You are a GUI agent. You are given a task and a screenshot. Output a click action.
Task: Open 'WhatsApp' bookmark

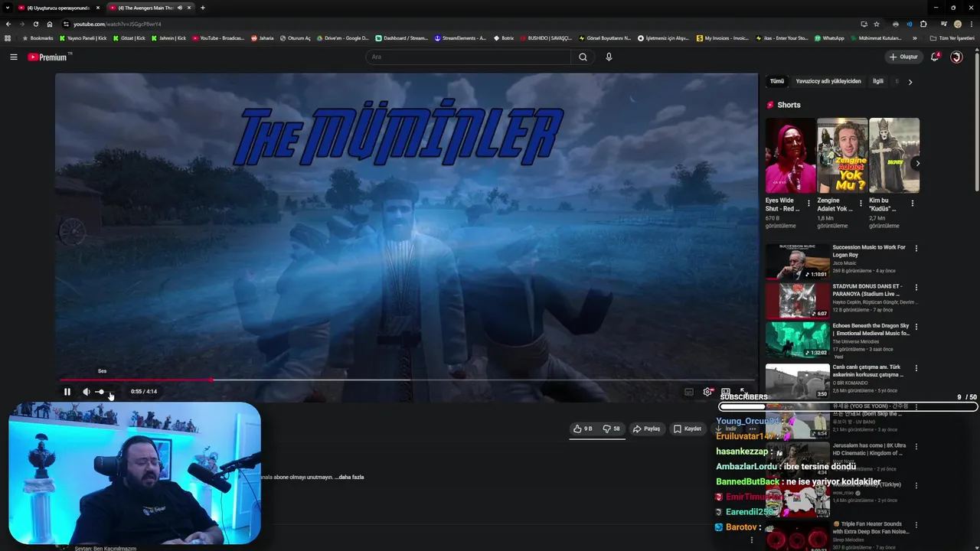pyautogui.click(x=829, y=37)
